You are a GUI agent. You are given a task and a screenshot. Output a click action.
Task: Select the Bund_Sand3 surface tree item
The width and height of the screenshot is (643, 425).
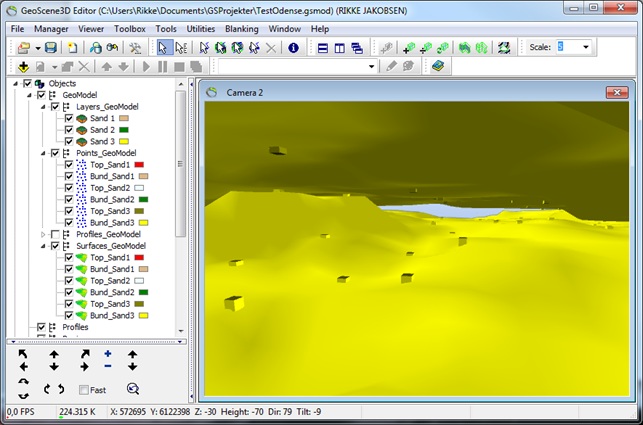point(112,315)
